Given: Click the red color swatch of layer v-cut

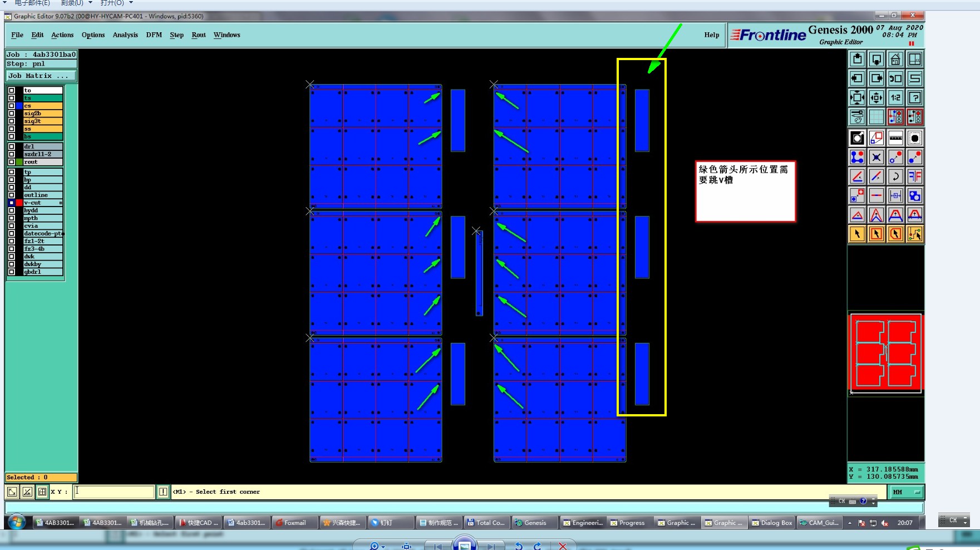Looking at the screenshot, I should 19,203.
